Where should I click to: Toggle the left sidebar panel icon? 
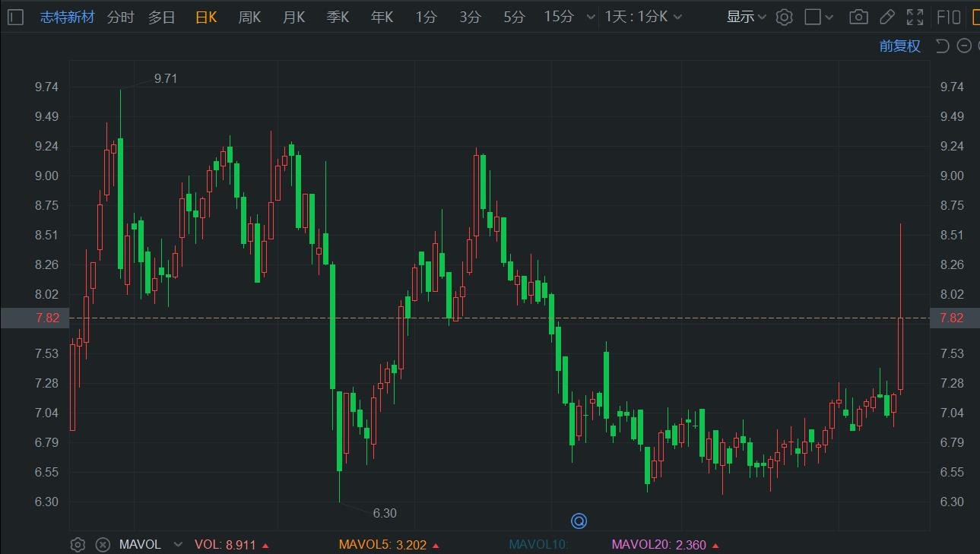pos(16,17)
